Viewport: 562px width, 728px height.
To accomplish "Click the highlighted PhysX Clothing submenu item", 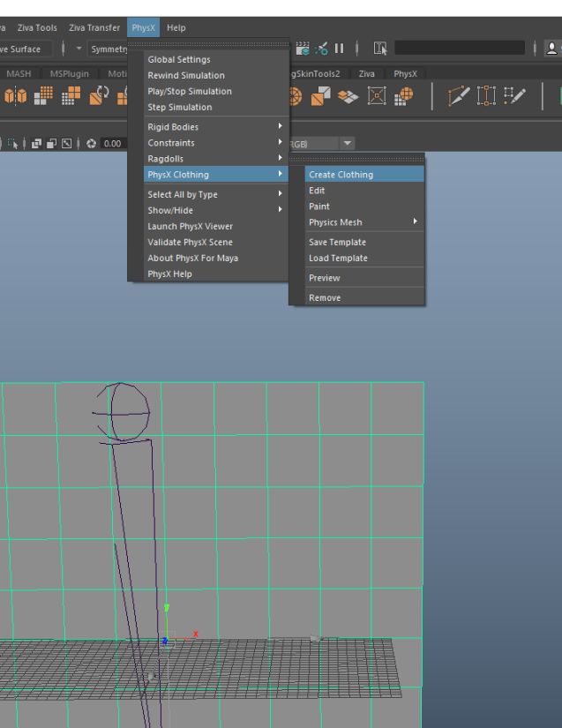I will click(216, 175).
